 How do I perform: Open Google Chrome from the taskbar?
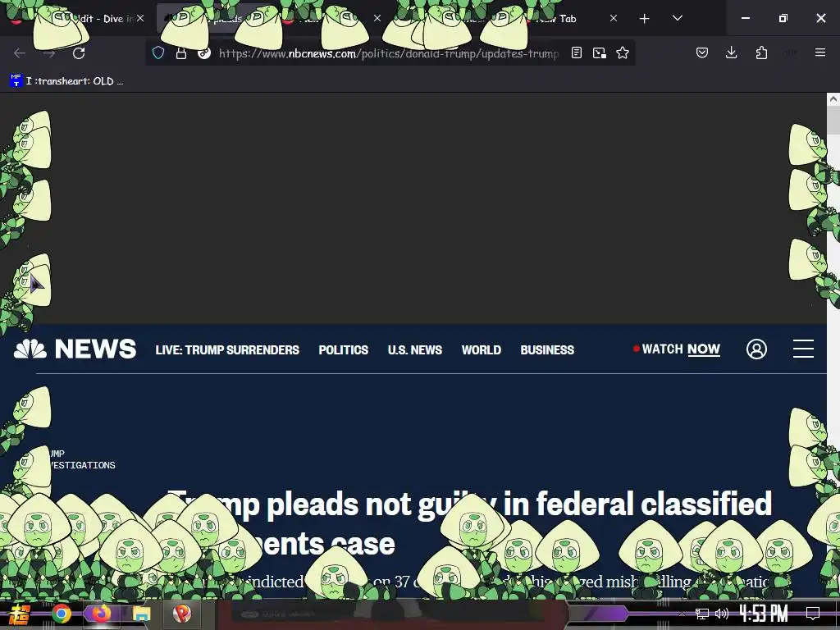pos(61,614)
